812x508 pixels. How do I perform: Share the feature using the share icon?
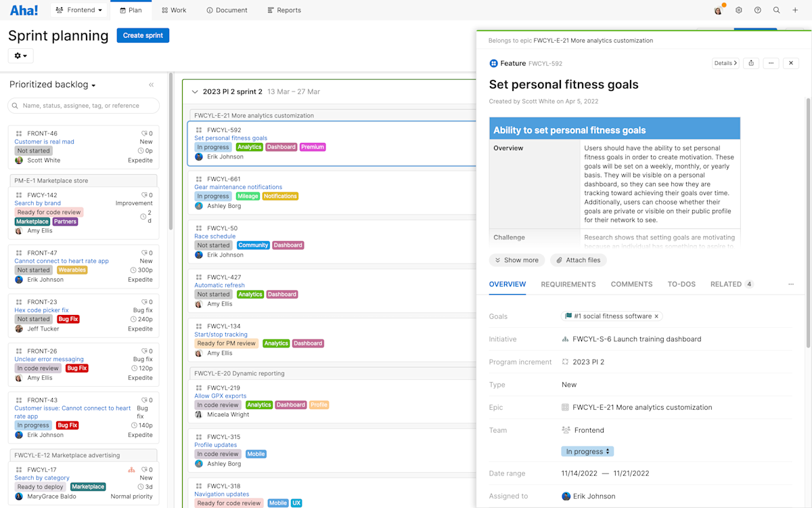[750, 62]
